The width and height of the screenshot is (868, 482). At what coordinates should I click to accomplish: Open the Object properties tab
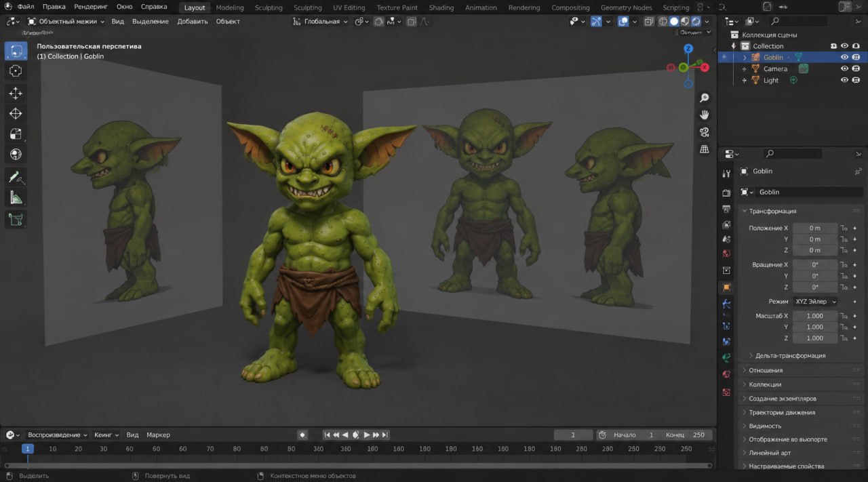click(726, 287)
